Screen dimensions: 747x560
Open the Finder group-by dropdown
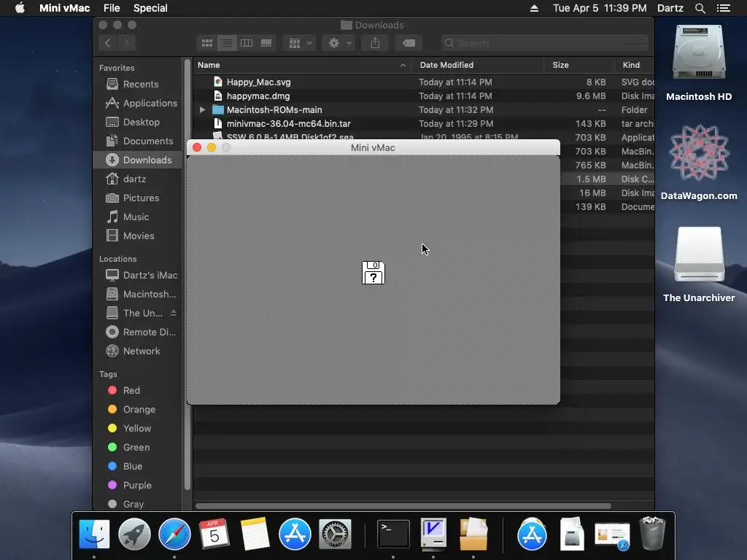300,43
